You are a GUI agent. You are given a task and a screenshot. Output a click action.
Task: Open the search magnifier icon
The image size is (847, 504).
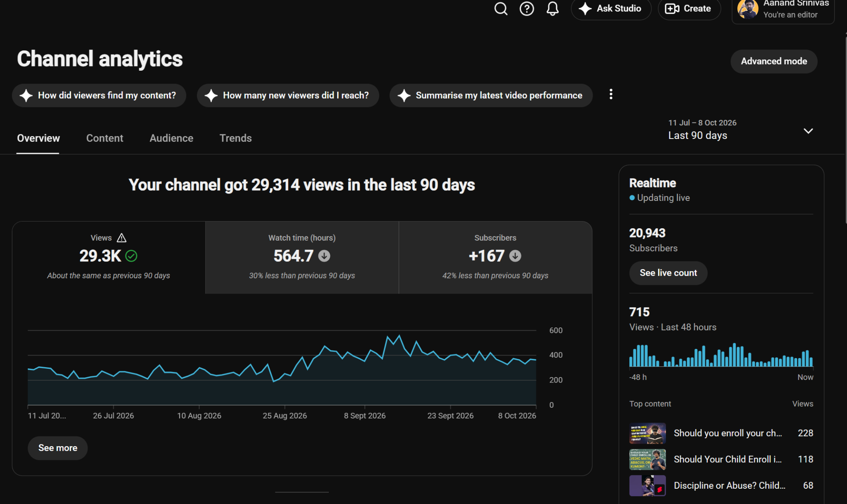pyautogui.click(x=501, y=9)
